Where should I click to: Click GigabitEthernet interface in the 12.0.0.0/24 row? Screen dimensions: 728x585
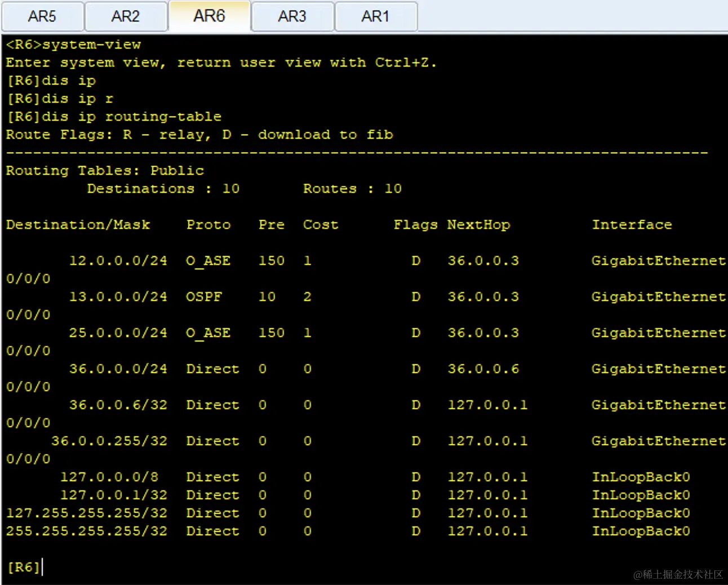[x=659, y=261]
